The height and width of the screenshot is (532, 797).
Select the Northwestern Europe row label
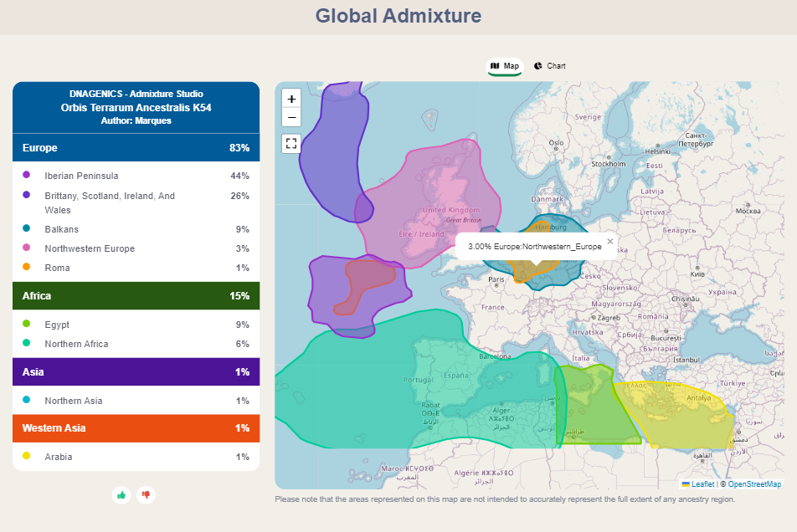(90, 248)
